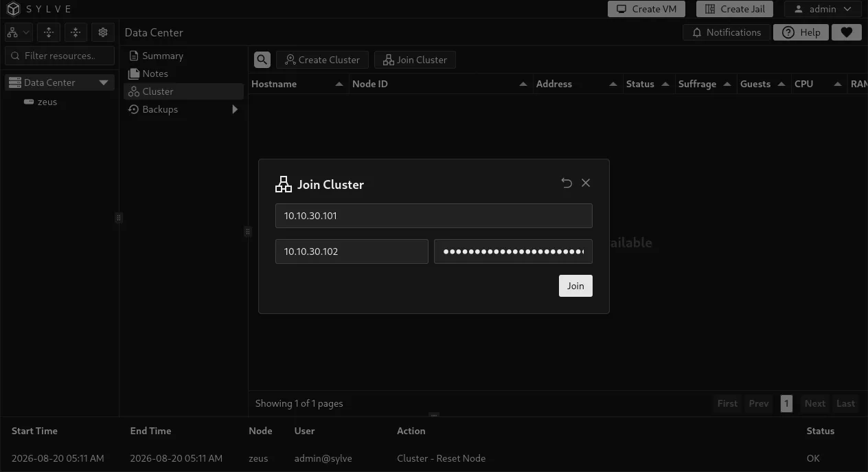This screenshot has width=868, height=472.
Task: Sort by Address column arrow
Action: [x=613, y=84]
